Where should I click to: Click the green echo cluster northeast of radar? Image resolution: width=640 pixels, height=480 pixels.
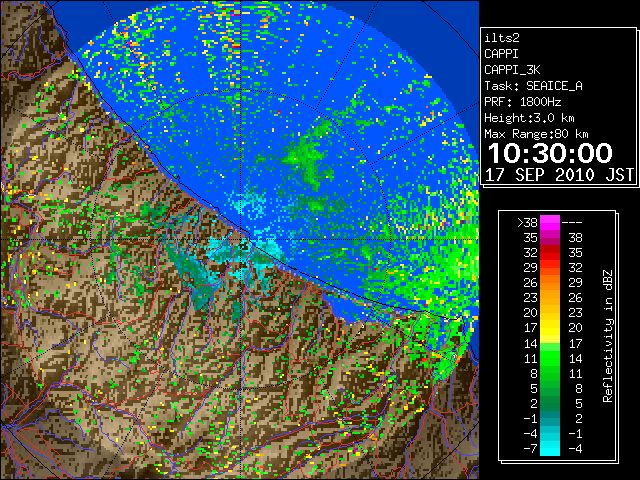(x=307, y=157)
